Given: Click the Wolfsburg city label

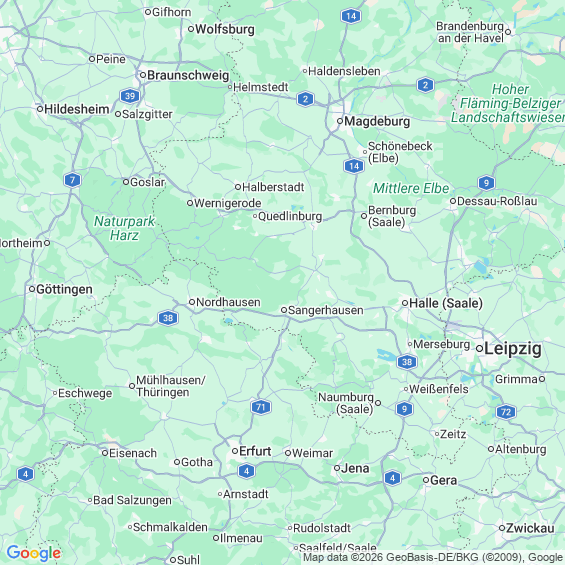Looking at the screenshot, I should point(225,29).
